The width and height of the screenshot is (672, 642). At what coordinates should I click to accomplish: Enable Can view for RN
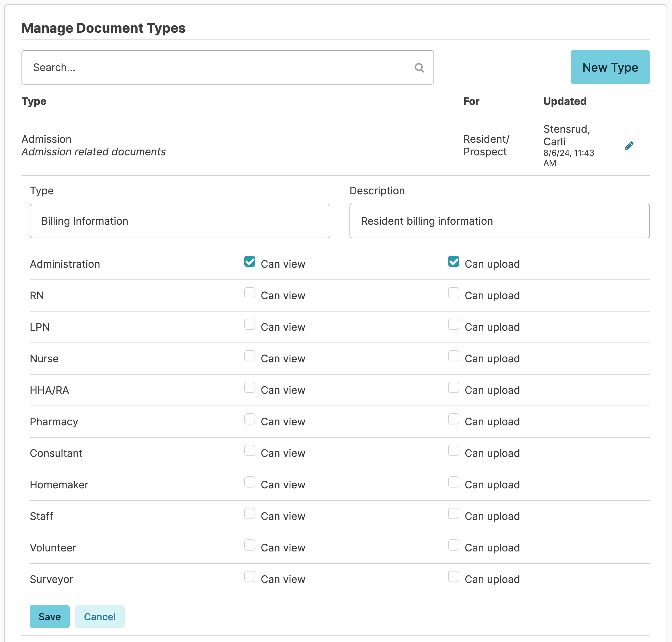(x=249, y=293)
